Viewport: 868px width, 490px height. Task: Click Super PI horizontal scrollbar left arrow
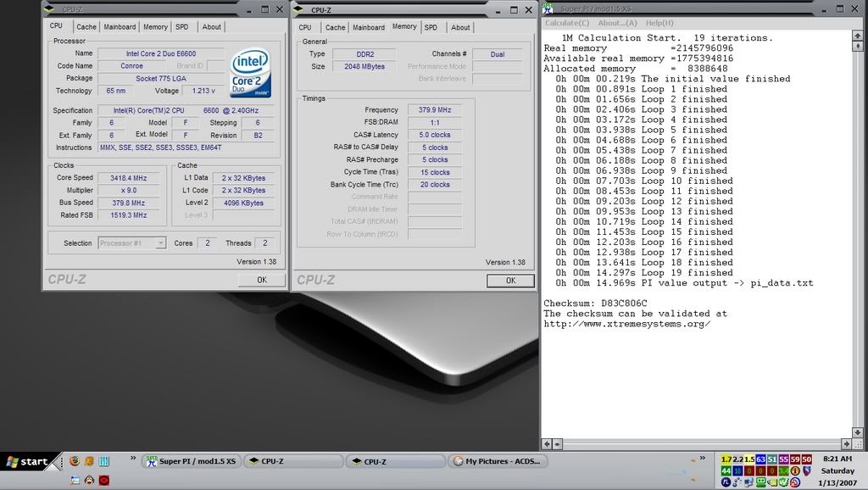click(x=547, y=443)
